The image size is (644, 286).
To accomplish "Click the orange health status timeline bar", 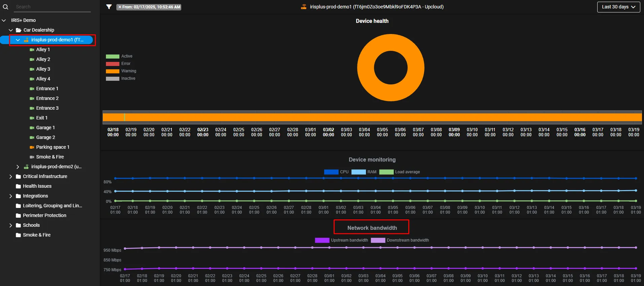I will [372, 117].
